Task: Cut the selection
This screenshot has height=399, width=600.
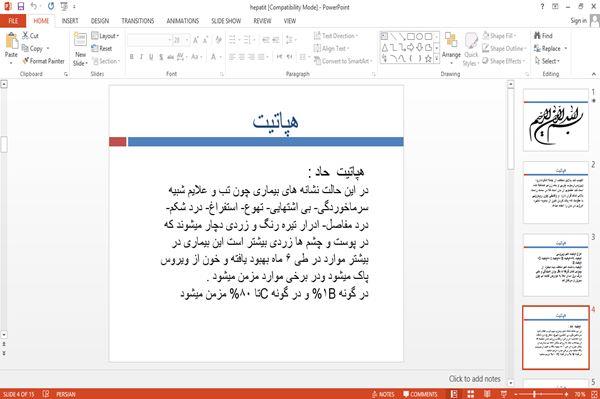Action: click(30, 36)
